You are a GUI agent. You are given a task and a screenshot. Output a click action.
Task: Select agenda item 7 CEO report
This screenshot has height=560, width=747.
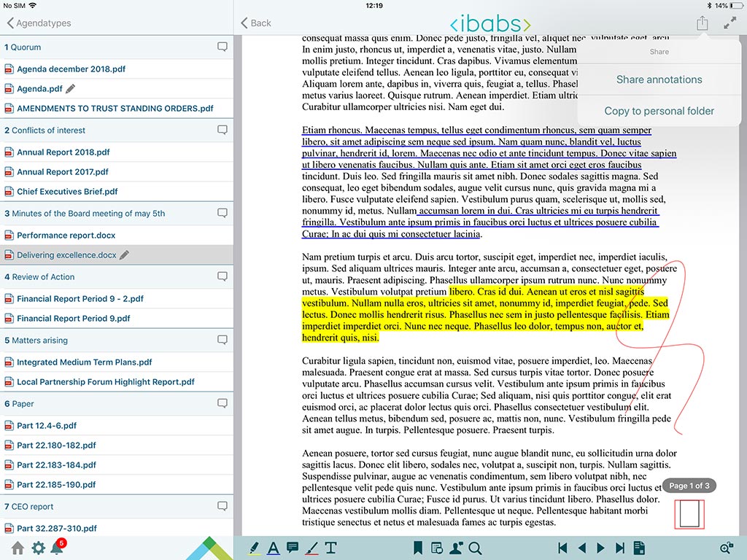[117, 507]
